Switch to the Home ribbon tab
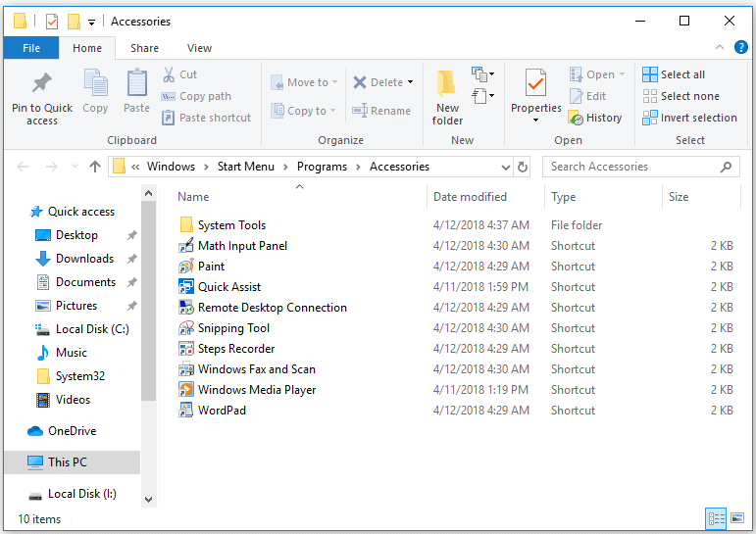 coord(87,48)
